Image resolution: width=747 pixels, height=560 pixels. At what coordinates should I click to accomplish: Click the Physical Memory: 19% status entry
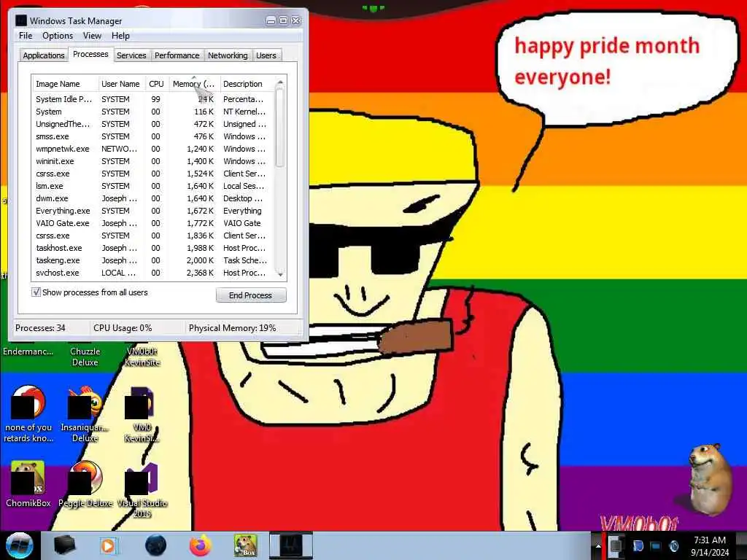coord(233,328)
